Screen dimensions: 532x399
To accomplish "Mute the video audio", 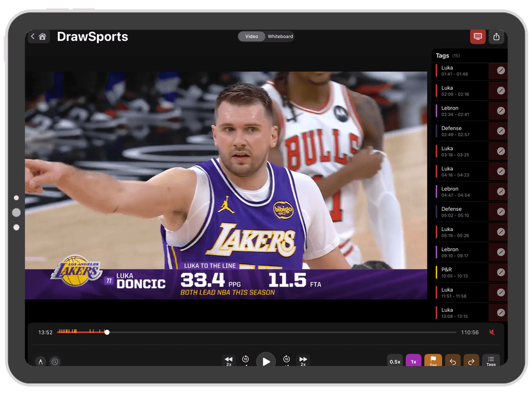I will (491, 332).
